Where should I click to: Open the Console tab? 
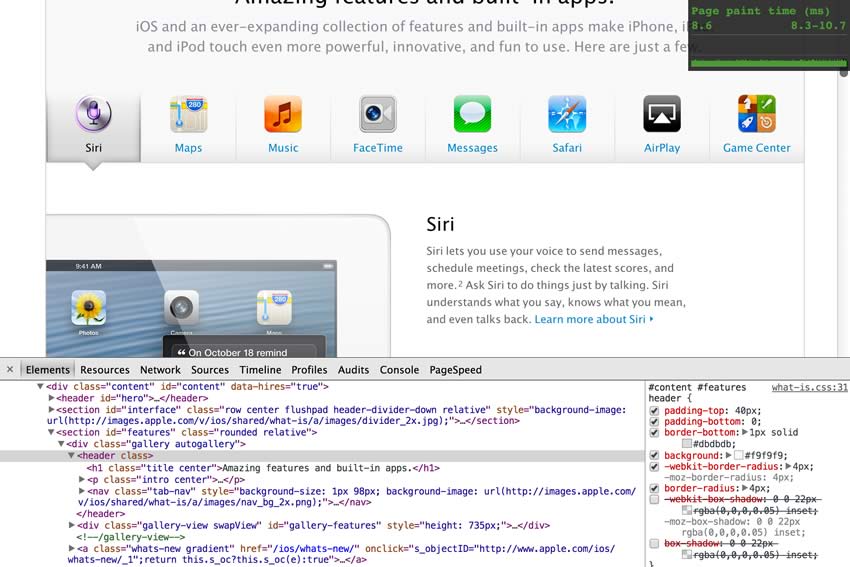pyautogui.click(x=399, y=370)
